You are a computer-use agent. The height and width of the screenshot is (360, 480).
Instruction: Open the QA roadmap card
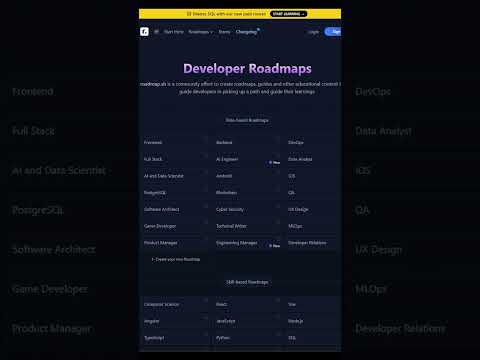click(x=313, y=192)
